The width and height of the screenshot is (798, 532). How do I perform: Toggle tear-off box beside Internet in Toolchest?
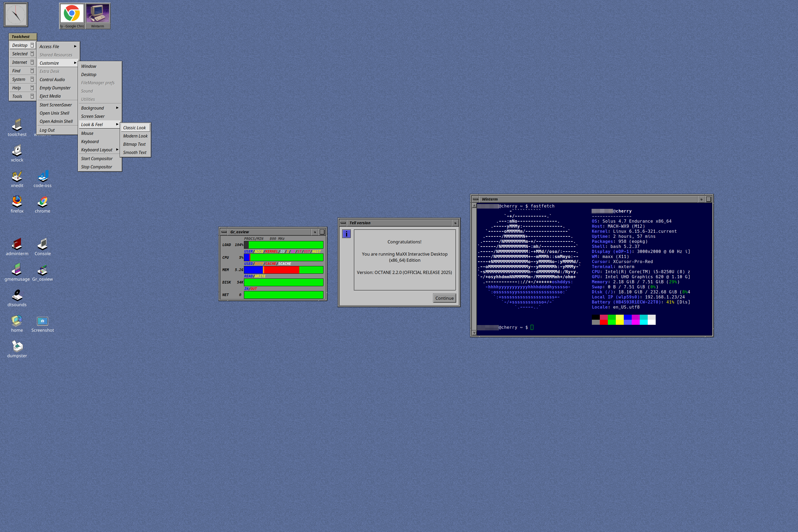32,62
